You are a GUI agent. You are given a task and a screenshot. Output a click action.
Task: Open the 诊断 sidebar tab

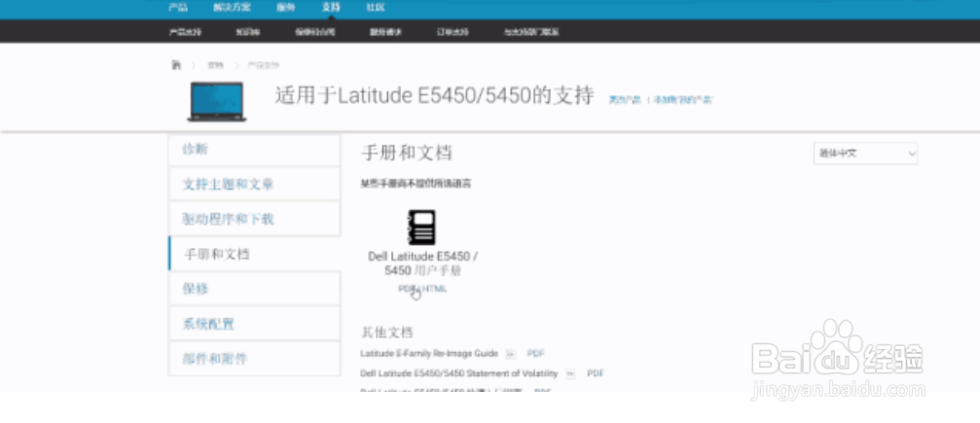[x=254, y=150]
